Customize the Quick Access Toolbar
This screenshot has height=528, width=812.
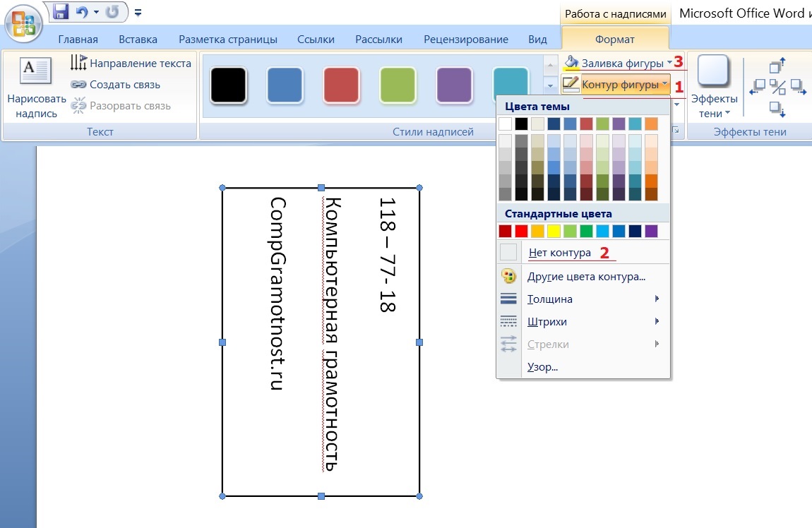tap(138, 13)
